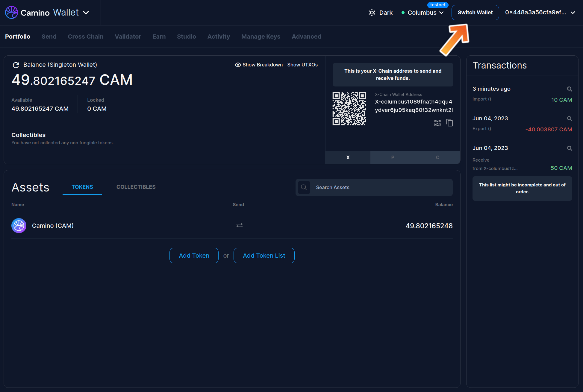Open details of the 10 CAM Import transaction
Screen dimensions: 583x392
click(570, 89)
